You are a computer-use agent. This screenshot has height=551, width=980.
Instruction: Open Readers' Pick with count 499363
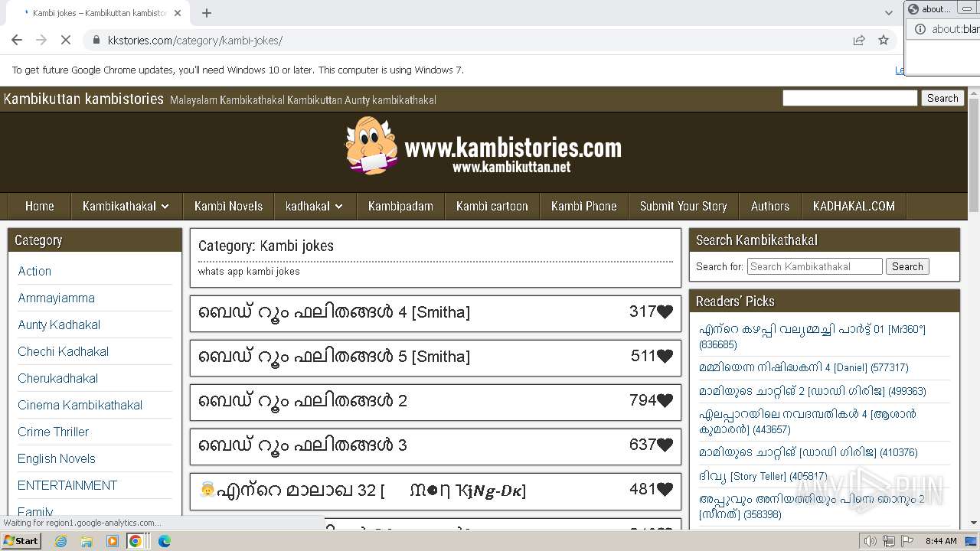(812, 391)
